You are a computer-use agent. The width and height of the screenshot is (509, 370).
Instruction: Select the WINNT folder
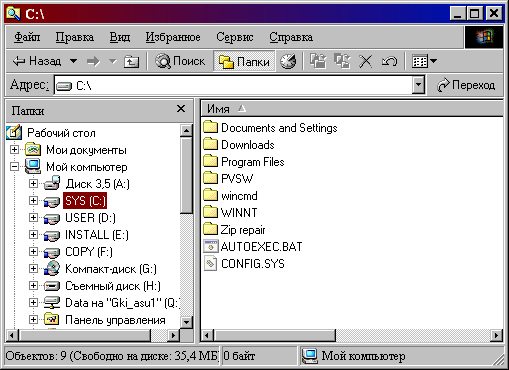[x=230, y=213]
